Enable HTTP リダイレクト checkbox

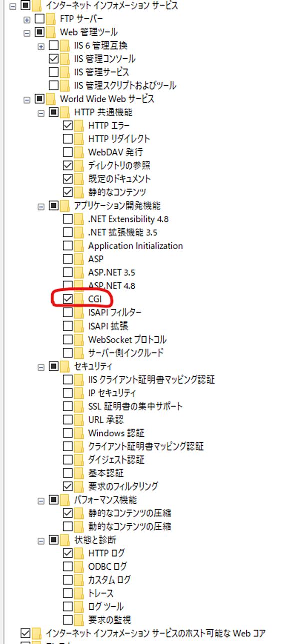pos(68,139)
